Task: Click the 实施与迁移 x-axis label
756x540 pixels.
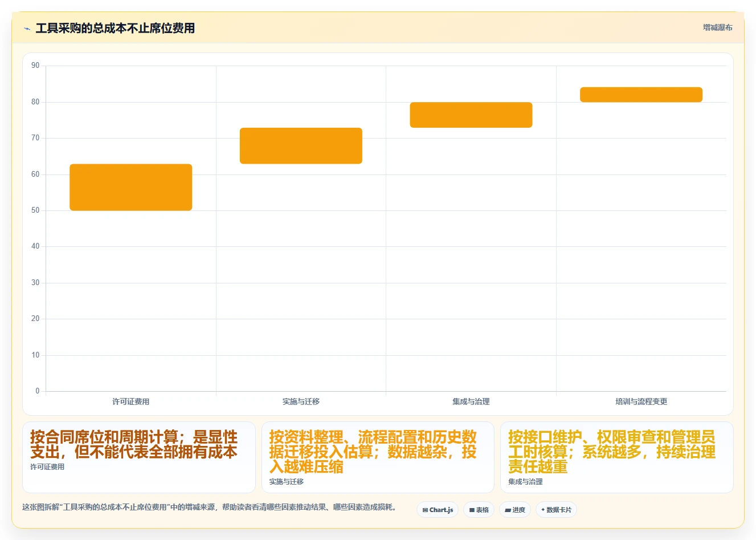Action: pyautogui.click(x=301, y=401)
